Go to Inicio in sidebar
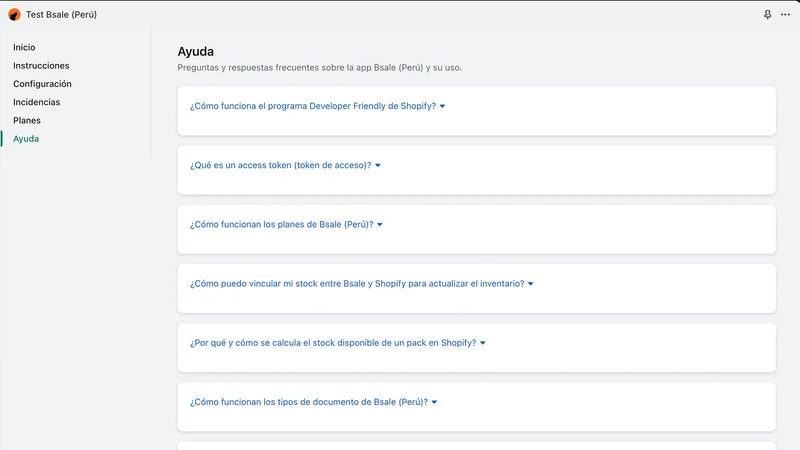800x450 pixels. pos(24,47)
